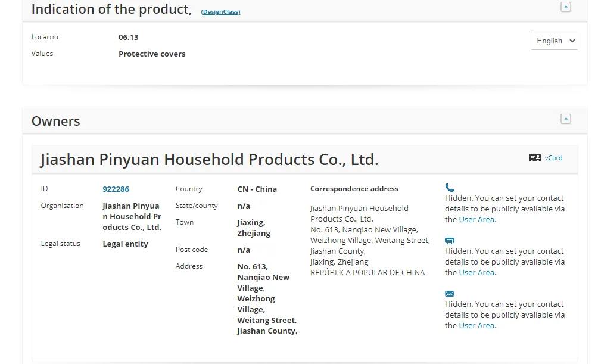Select the CN - China country value
The image size is (598, 364).
click(x=257, y=189)
